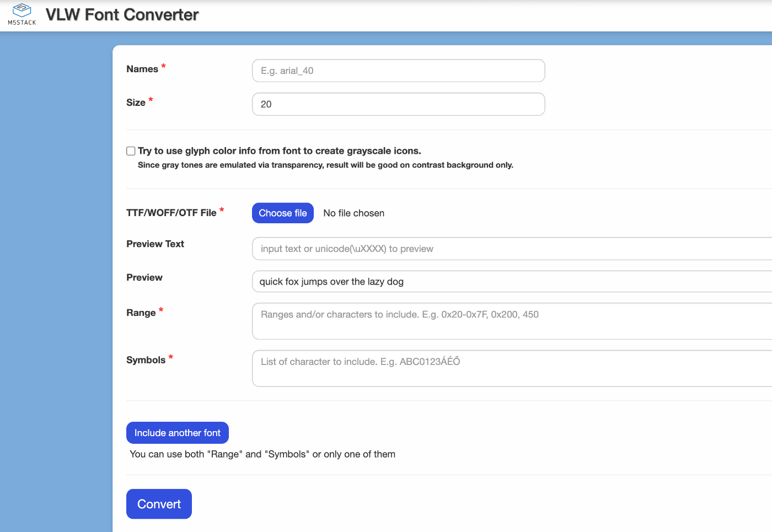Screen dimensions: 772x532
Task: Click the 'No file chosen' text
Action: 353,213
